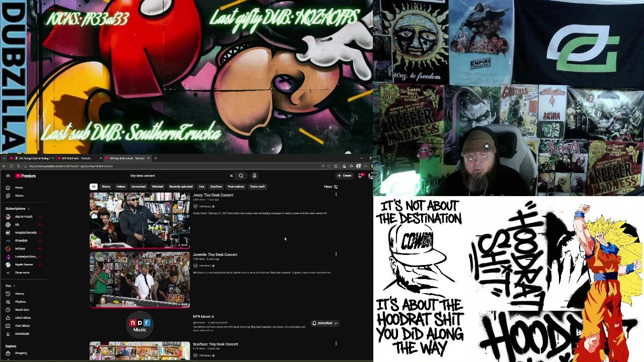
Task: Open the Jeezy Tiny Desk Concert thumbnail
Action: 140,220
